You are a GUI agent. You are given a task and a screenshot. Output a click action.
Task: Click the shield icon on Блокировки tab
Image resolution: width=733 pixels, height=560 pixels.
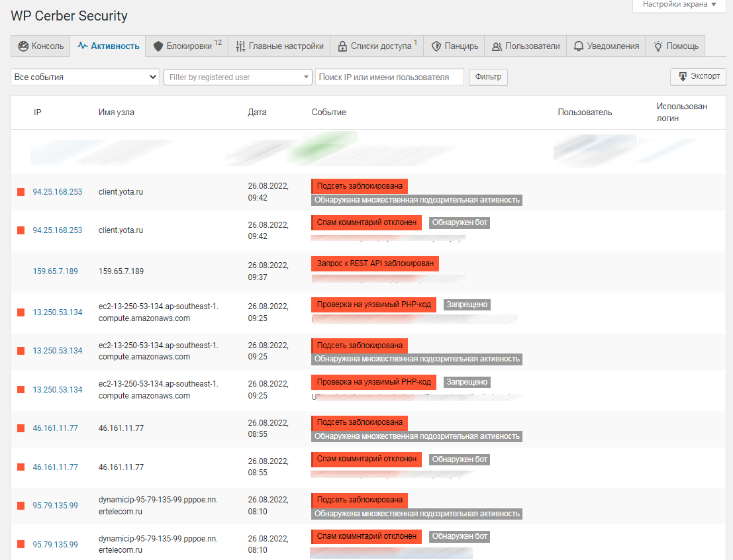[x=158, y=46]
